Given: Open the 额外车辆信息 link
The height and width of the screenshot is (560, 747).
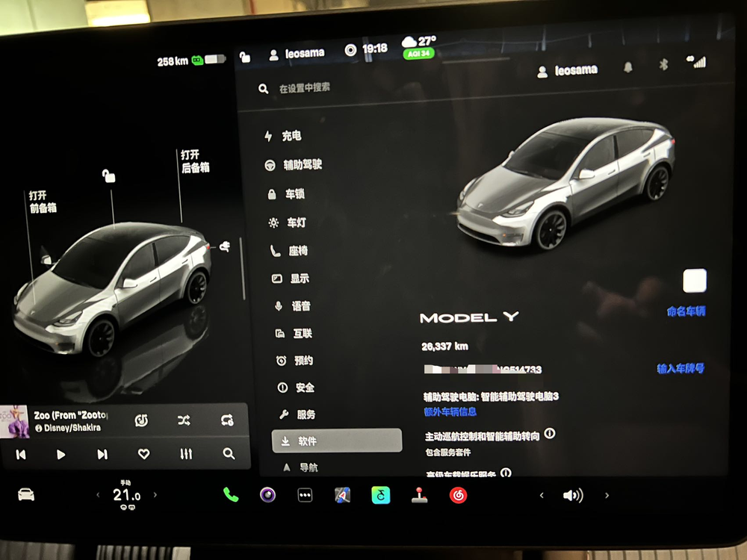Looking at the screenshot, I should coord(450,412).
